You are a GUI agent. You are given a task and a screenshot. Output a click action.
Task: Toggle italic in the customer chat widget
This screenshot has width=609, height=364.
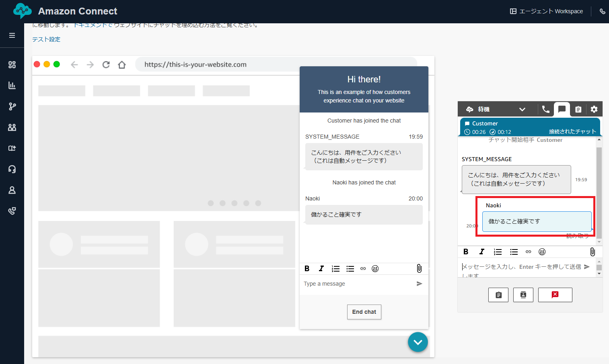click(x=321, y=269)
